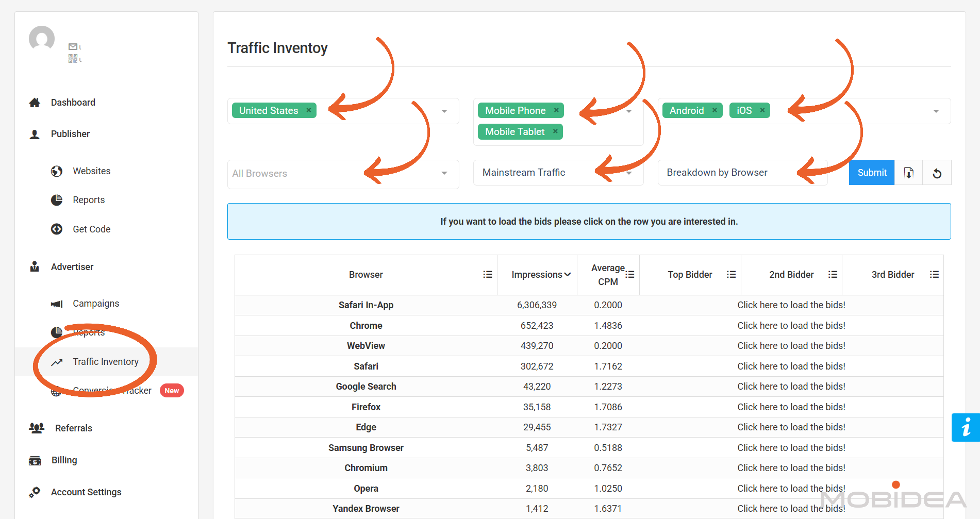Open Get Code menu item
The width and height of the screenshot is (980, 519).
pyautogui.click(x=92, y=229)
